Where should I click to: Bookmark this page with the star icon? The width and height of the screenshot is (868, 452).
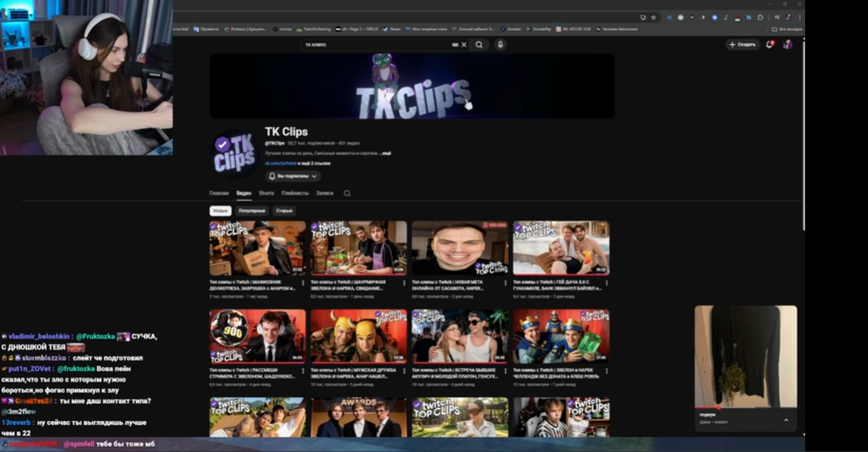click(653, 18)
